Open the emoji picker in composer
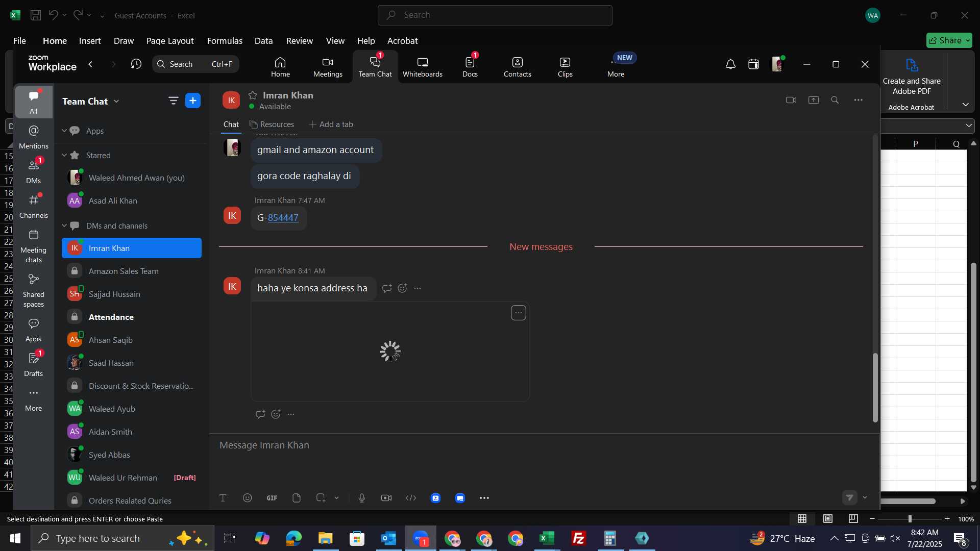The height and width of the screenshot is (551, 980). point(248,498)
